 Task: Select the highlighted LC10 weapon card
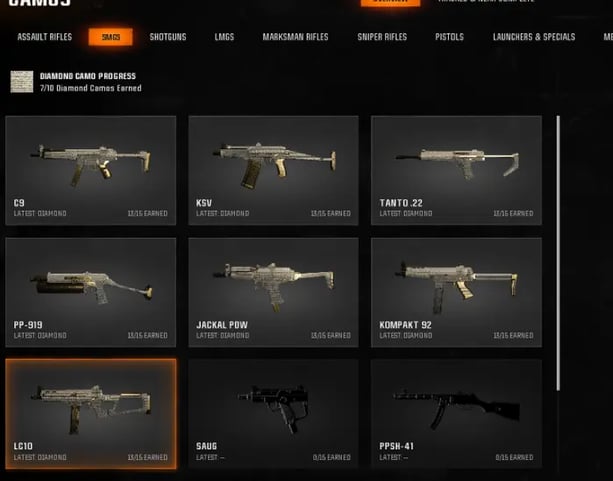(x=91, y=414)
